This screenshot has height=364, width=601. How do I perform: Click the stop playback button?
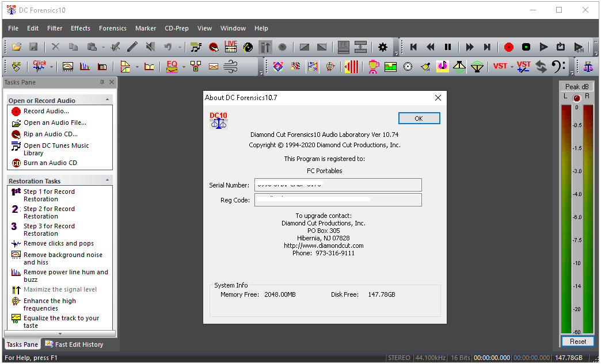(x=526, y=47)
